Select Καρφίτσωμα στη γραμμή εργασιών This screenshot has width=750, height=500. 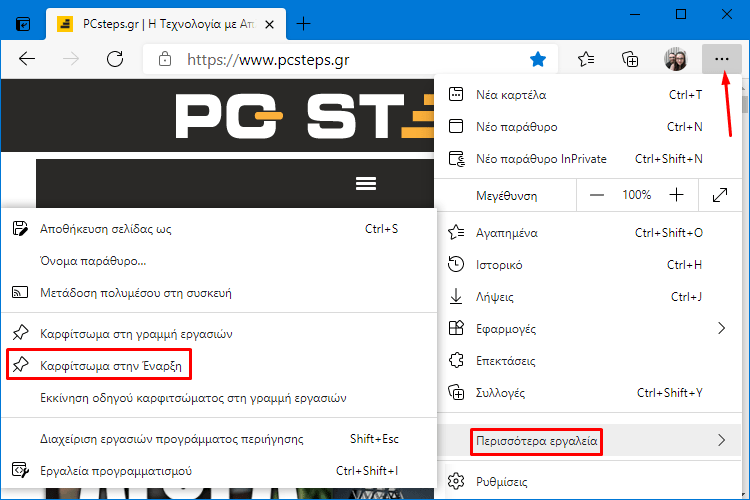click(x=219, y=333)
